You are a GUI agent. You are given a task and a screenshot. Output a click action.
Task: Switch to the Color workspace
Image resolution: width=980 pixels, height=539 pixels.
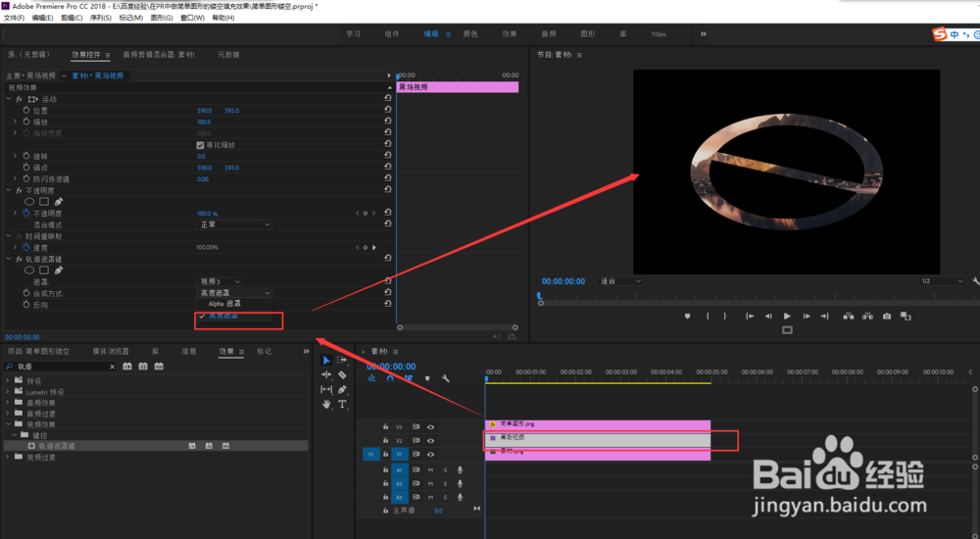470,33
